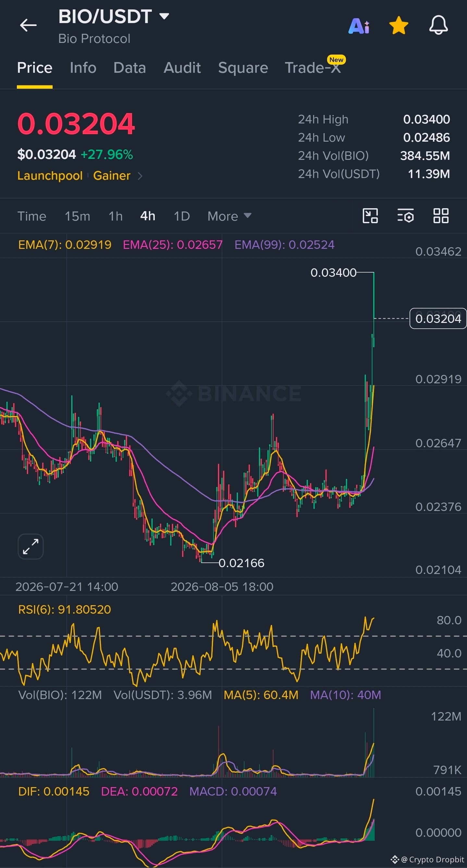This screenshot has height=868, width=467.
Task: Open the More timeframes dropdown
Action: [229, 216]
